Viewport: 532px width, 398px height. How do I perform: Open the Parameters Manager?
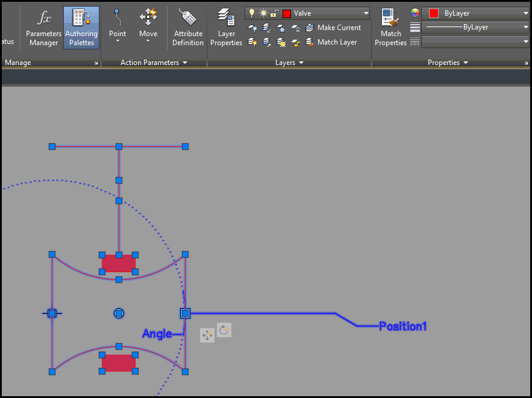pyautogui.click(x=43, y=28)
